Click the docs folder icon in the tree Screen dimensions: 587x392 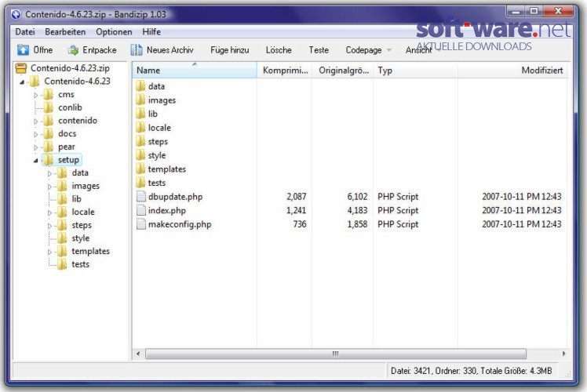[x=49, y=133]
